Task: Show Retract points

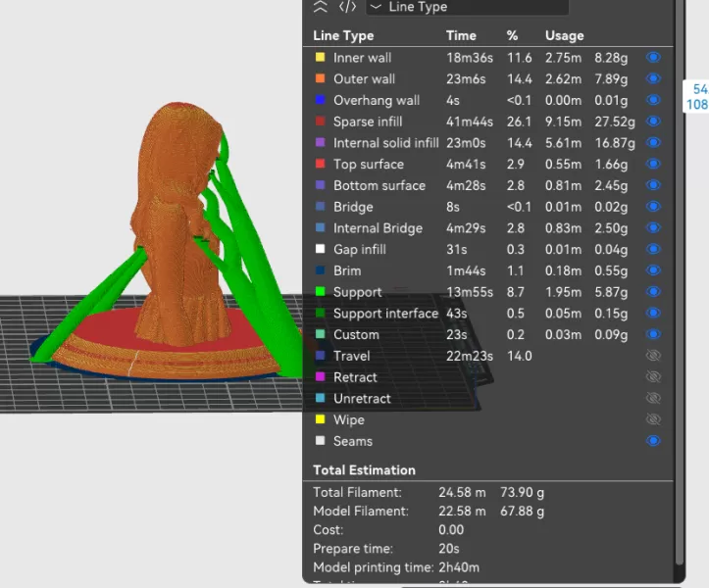Action: click(x=653, y=377)
